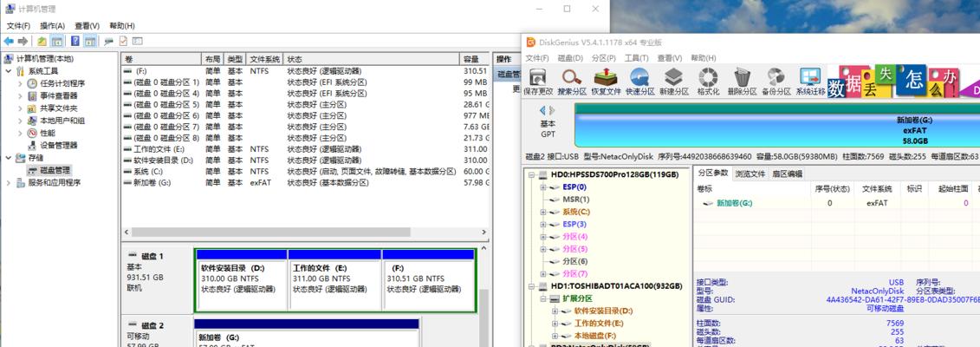Select 系统 (C:) row in volume list
The width and height of the screenshot is (980, 347).
click(x=305, y=171)
